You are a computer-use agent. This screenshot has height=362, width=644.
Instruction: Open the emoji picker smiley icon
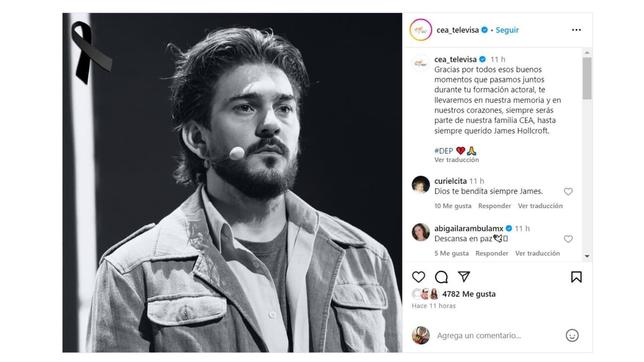point(572,335)
